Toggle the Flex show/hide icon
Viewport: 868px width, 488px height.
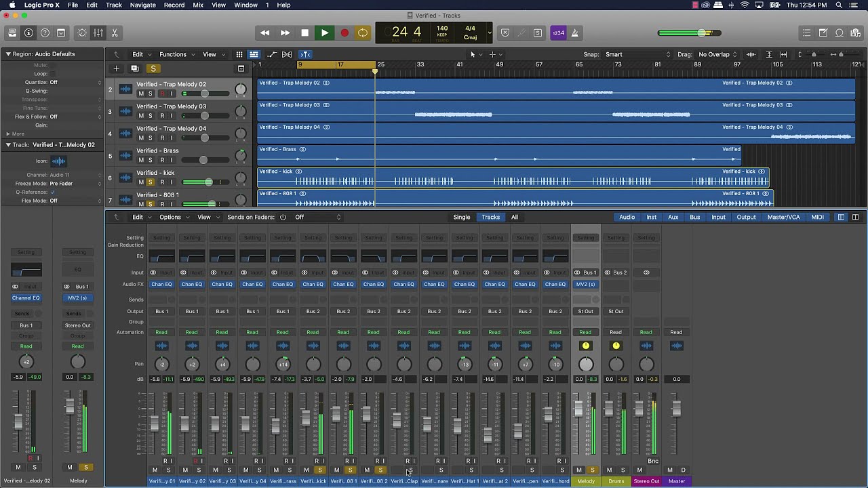[287, 54]
